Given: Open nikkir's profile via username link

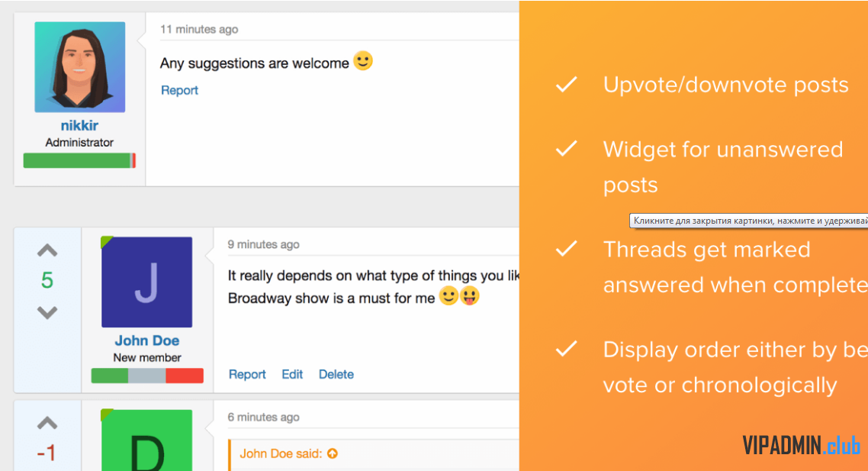Looking at the screenshot, I should click(80, 126).
